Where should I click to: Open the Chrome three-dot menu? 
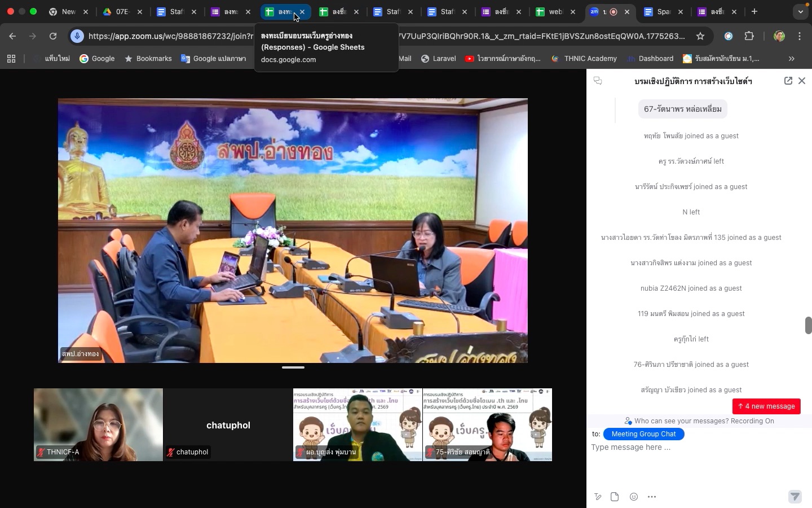pos(801,36)
